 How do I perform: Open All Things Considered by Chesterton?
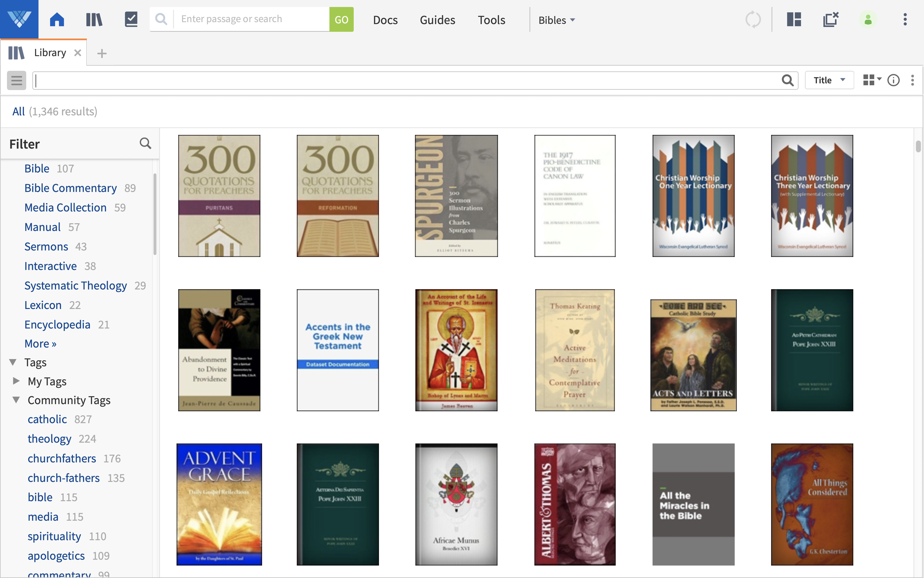(812, 504)
